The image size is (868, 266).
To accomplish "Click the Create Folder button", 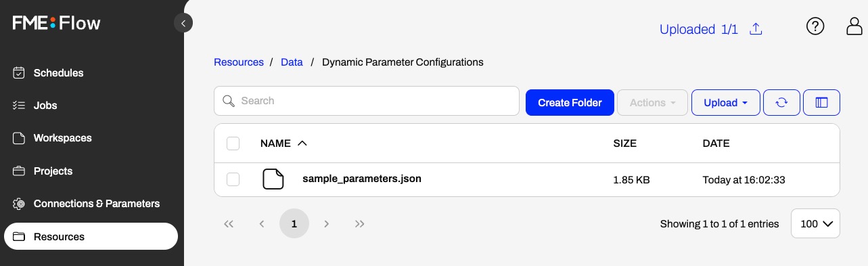I will click(x=570, y=103).
